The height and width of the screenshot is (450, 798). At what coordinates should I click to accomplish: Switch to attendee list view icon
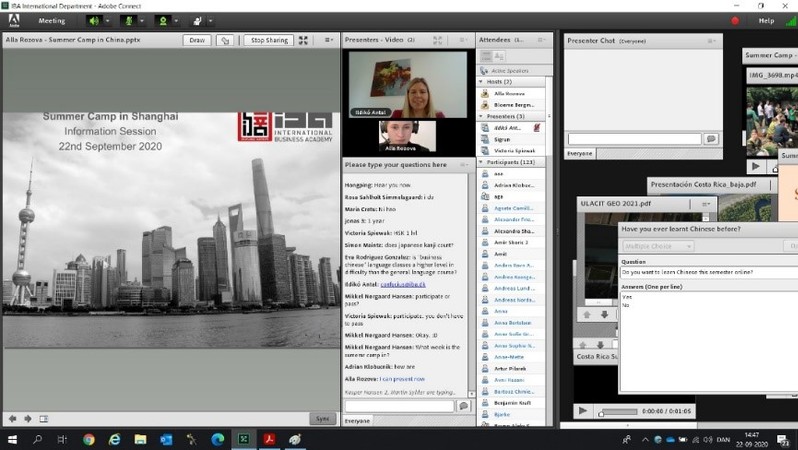coord(487,56)
